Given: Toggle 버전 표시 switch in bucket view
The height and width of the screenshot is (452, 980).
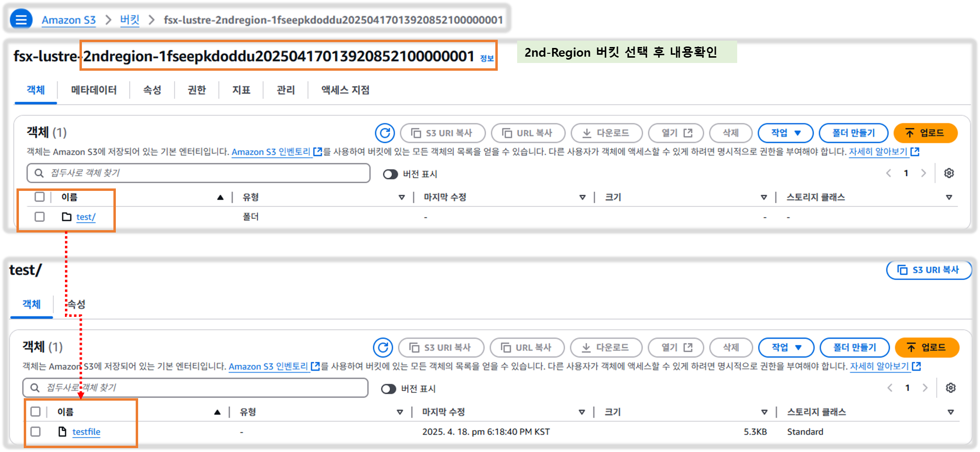Looking at the screenshot, I should [390, 174].
